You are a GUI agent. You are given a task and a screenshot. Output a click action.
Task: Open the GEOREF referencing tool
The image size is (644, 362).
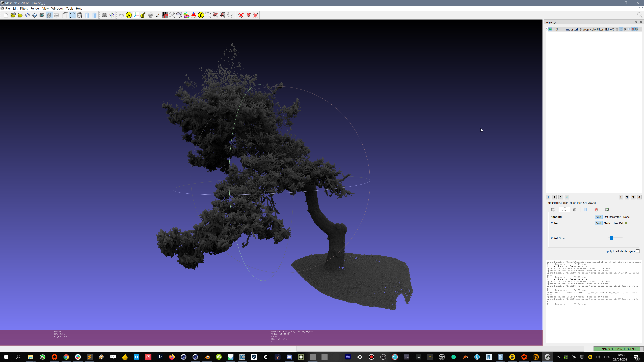coord(194,15)
